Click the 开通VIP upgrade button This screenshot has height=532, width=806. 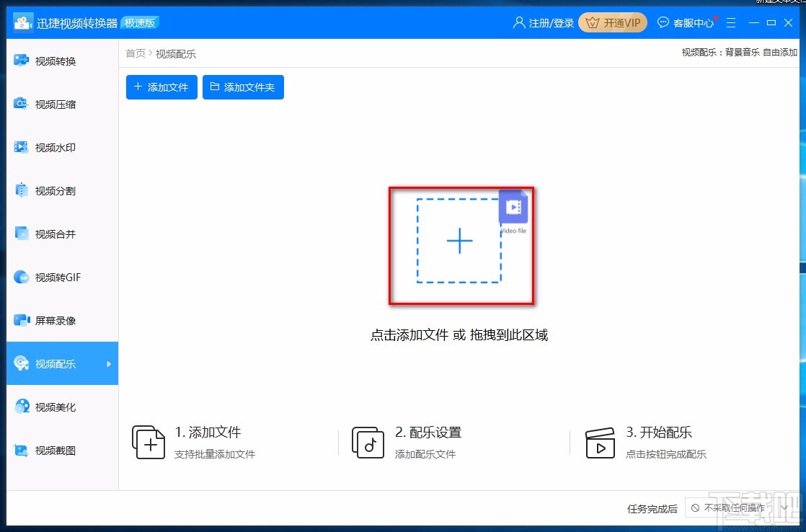pyautogui.click(x=612, y=22)
